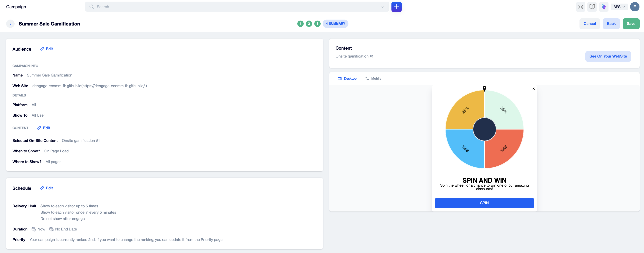Click the SPIN button in preview

click(484, 203)
